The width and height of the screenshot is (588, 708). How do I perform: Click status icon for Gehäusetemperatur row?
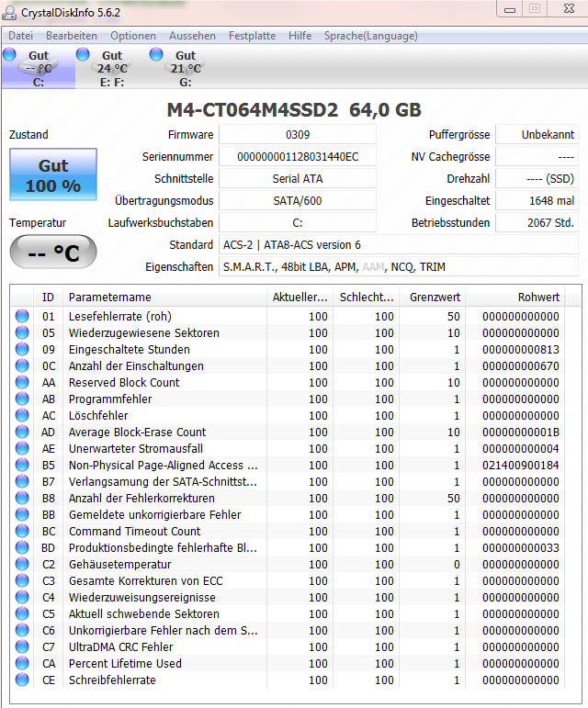(x=22, y=564)
